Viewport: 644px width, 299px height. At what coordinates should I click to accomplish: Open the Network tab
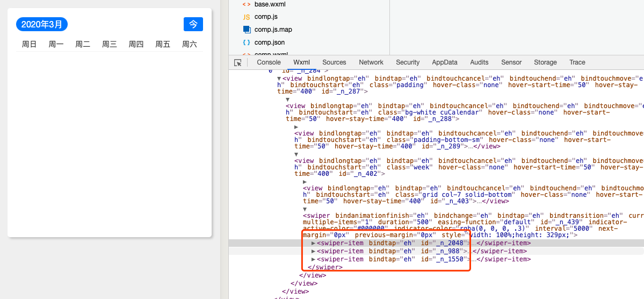click(x=371, y=62)
